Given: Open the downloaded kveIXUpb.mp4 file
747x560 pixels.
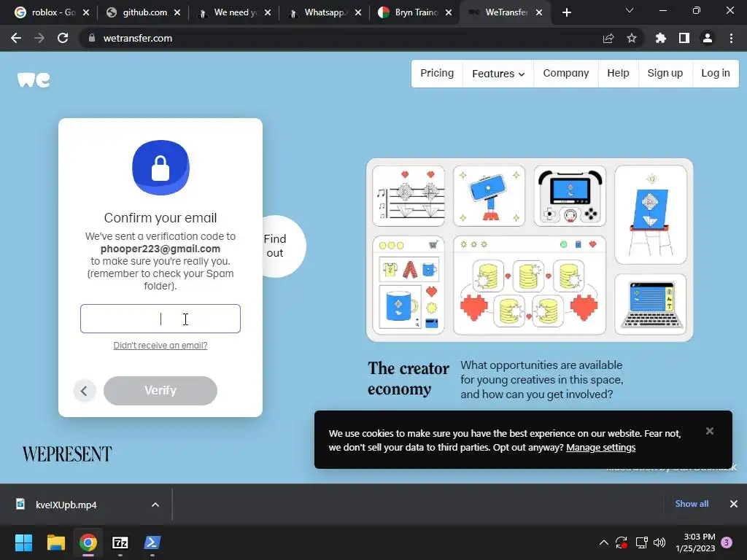Looking at the screenshot, I should pos(66,505).
